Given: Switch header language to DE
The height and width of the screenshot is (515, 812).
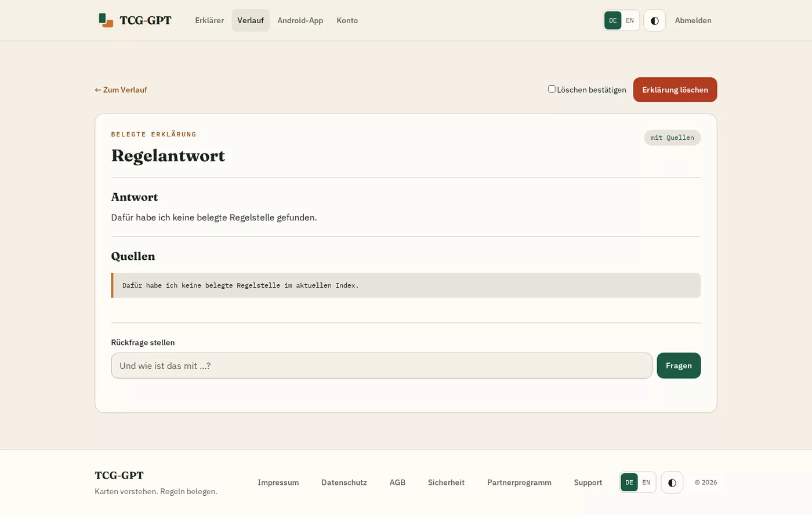Looking at the screenshot, I should tap(612, 20).
